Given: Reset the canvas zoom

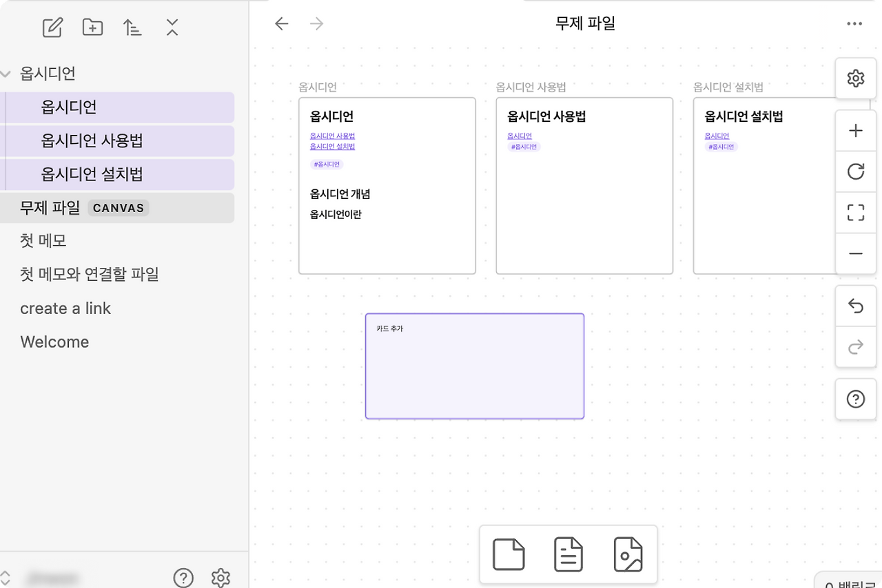Looking at the screenshot, I should point(856,171).
